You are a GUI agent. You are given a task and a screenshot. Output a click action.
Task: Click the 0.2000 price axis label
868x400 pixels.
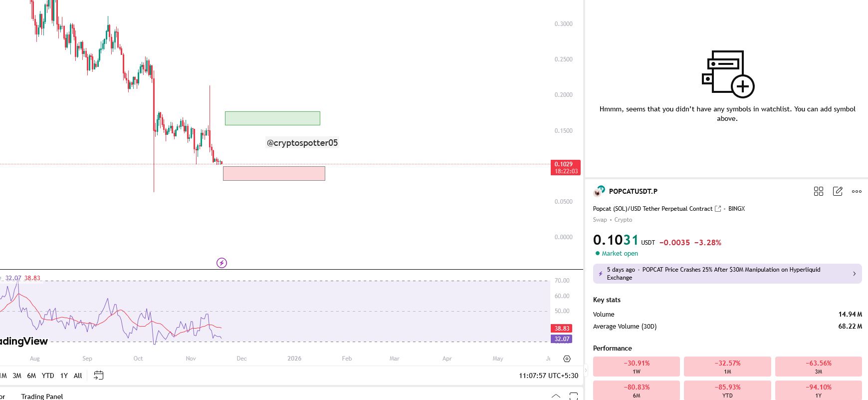coord(563,95)
